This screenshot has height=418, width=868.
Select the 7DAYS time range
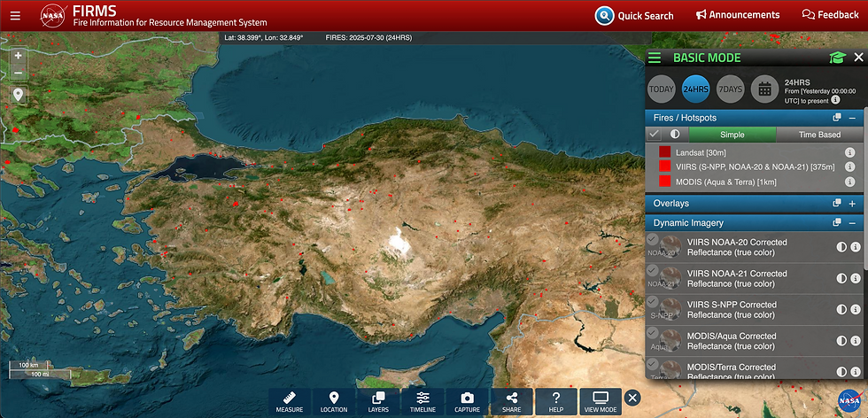pos(730,89)
